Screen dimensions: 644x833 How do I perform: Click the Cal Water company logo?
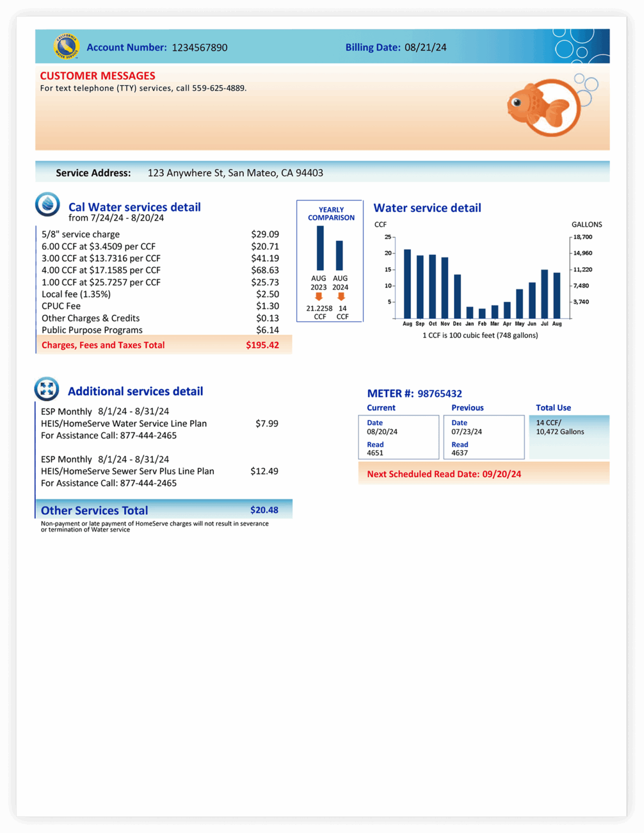(66, 47)
